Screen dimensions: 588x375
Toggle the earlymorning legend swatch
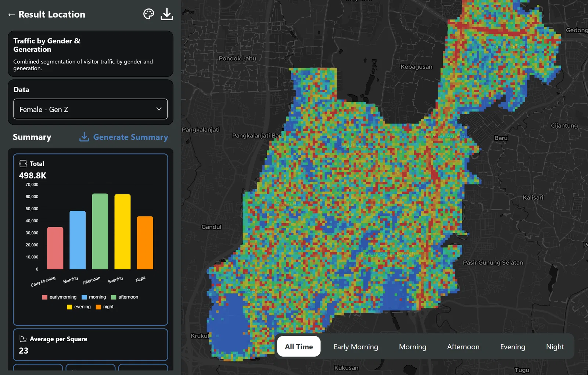[45, 297]
